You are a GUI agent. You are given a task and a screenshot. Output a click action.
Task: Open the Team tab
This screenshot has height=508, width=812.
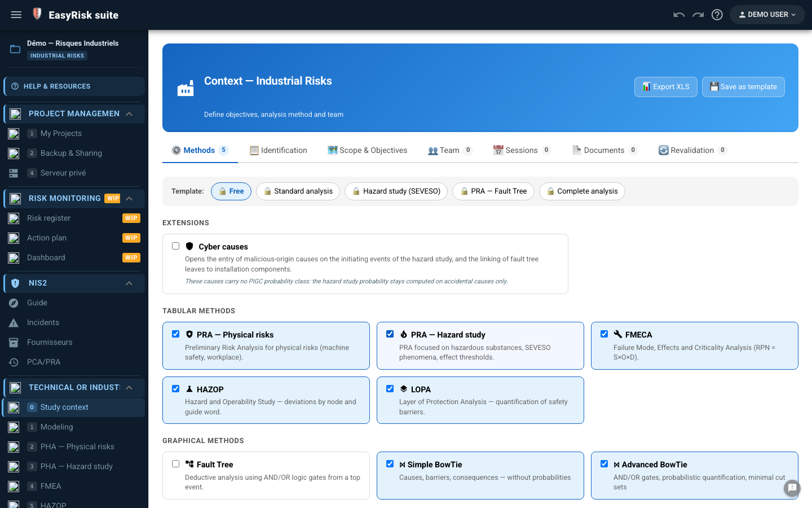(450, 150)
